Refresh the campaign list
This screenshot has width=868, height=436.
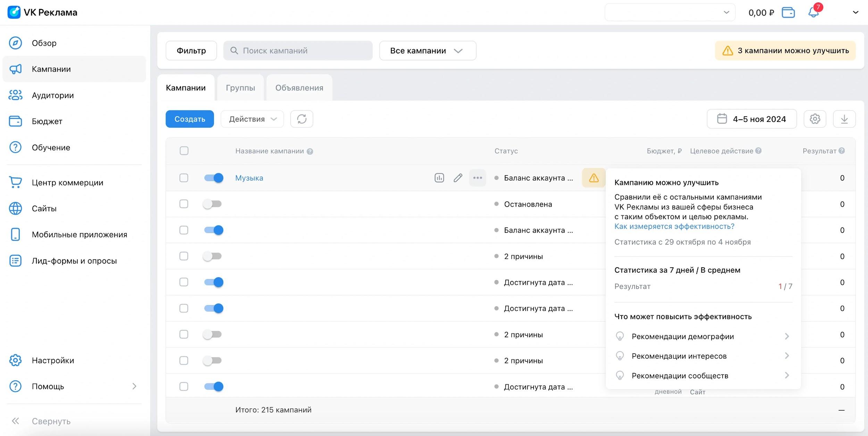[x=302, y=119]
